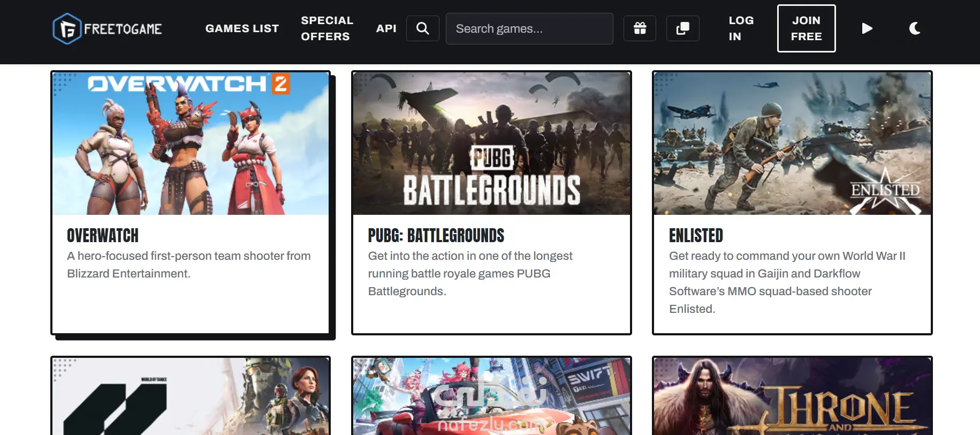Open the gift giveaways icon
980x435 pixels.
coord(640,28)
